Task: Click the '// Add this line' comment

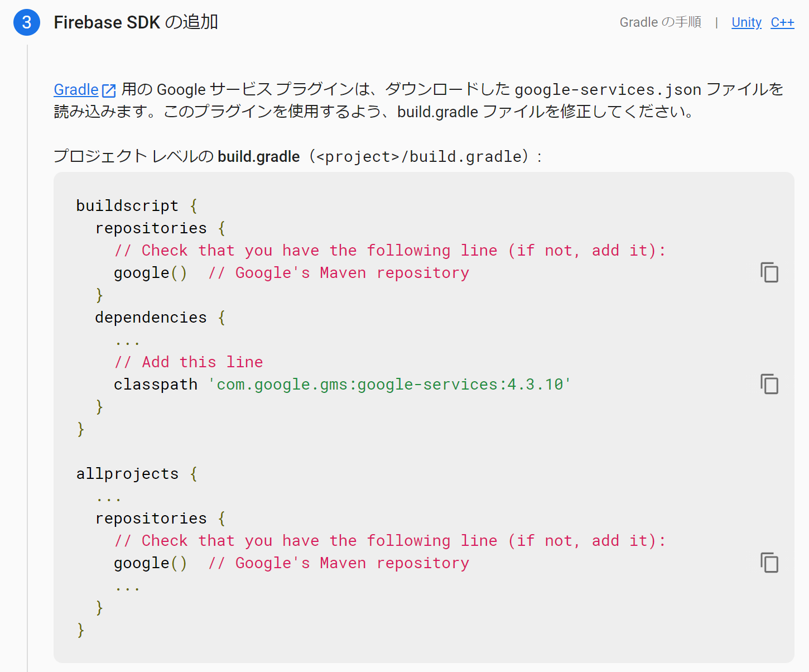Action: [189, 362]
